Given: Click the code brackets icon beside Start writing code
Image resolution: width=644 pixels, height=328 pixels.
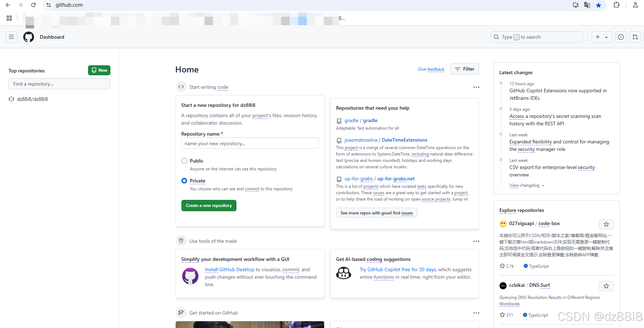Looking at the screenshot, I should pyautogui.click(x=181, y=87).
